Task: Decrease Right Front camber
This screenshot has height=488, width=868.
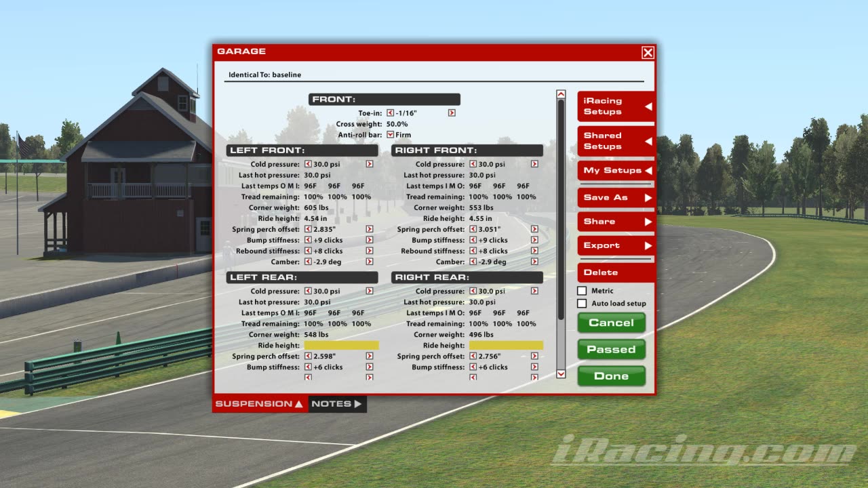Action: 473,262
